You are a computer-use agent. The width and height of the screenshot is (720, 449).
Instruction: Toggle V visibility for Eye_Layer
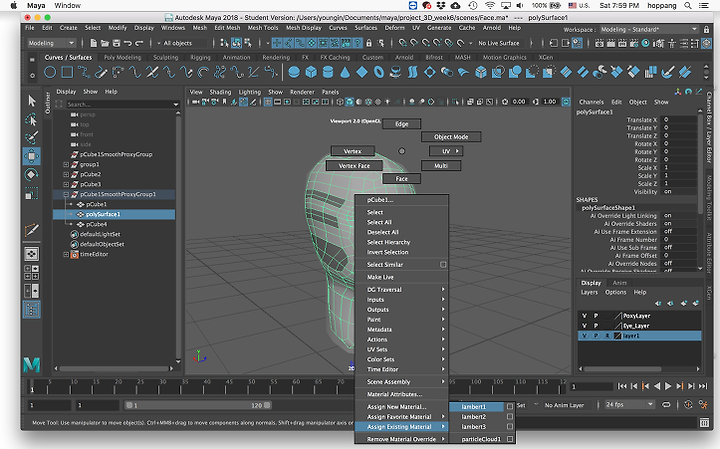[584, 326]
